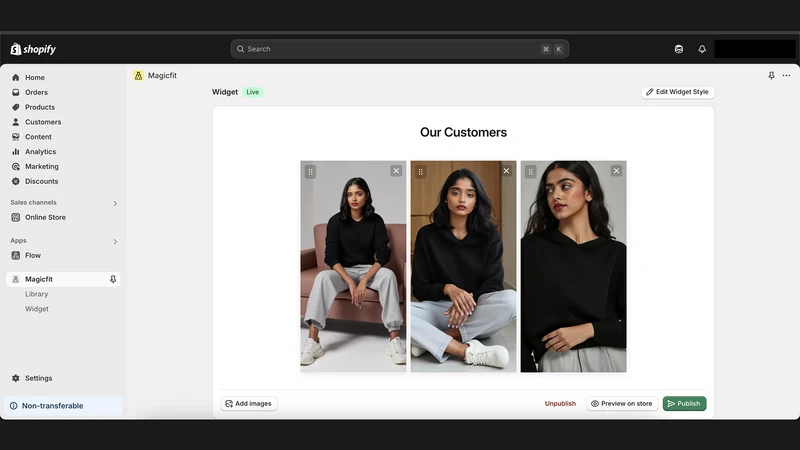Remove the sofa photo from the widget
800x450 pixels.
click(396, 171)
